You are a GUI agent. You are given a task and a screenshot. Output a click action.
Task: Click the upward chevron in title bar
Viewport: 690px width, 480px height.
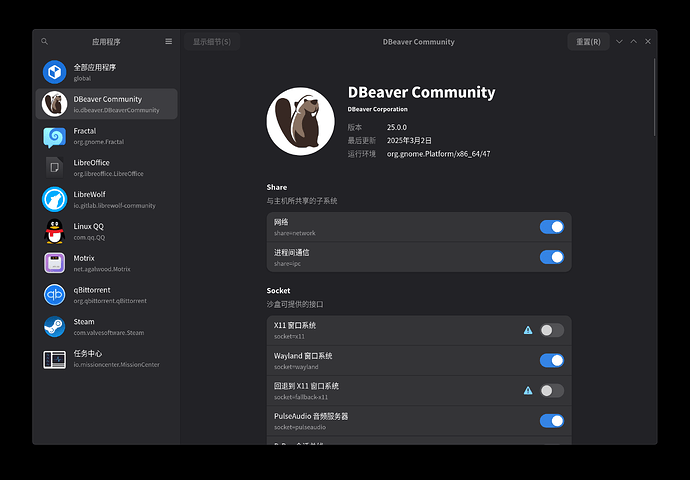(634, 41)
